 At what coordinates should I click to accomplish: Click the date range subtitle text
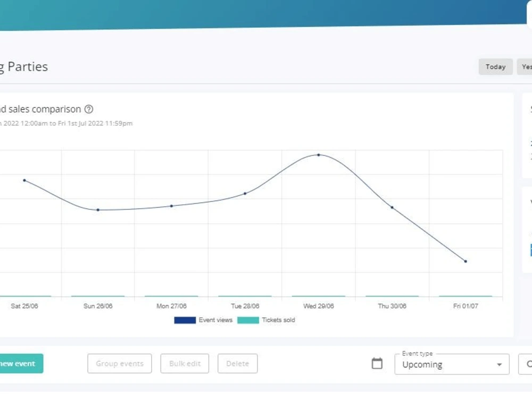click(66, 123)
